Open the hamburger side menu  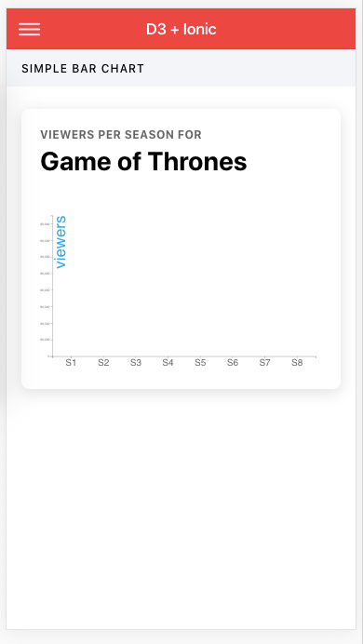click(x=29, y=29)
